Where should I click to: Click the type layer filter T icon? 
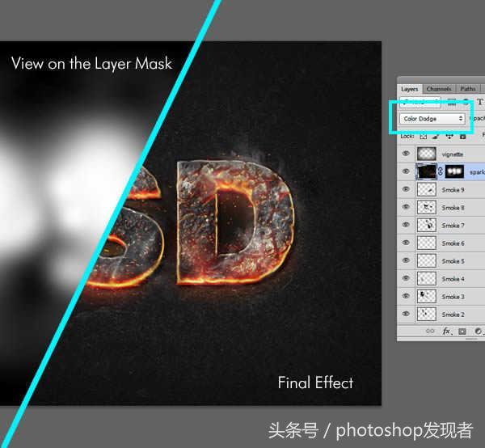(x=479, y=101)
